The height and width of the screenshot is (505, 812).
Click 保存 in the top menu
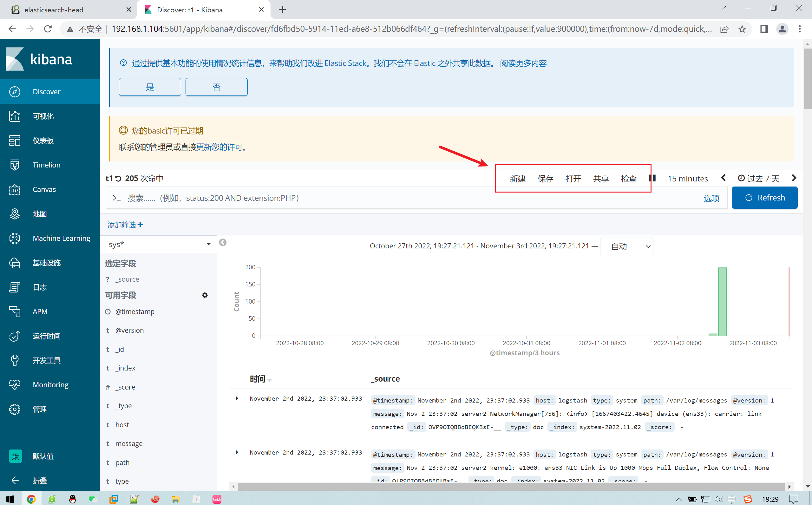pos(545,179)
